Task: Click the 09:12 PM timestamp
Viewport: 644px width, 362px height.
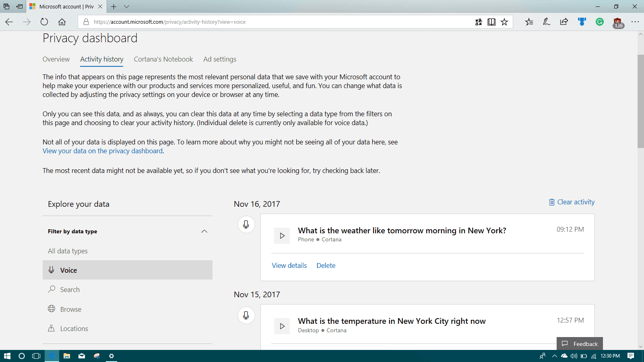Action: [570, 229]
